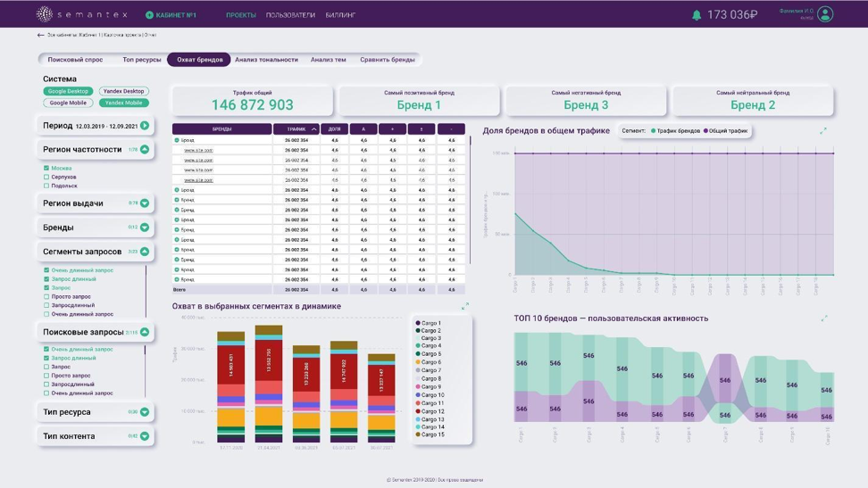Expand the Охват в выбранных сегментах chart
The width and height of the screenshot is (868, 488).
click(x=464, y=306)
